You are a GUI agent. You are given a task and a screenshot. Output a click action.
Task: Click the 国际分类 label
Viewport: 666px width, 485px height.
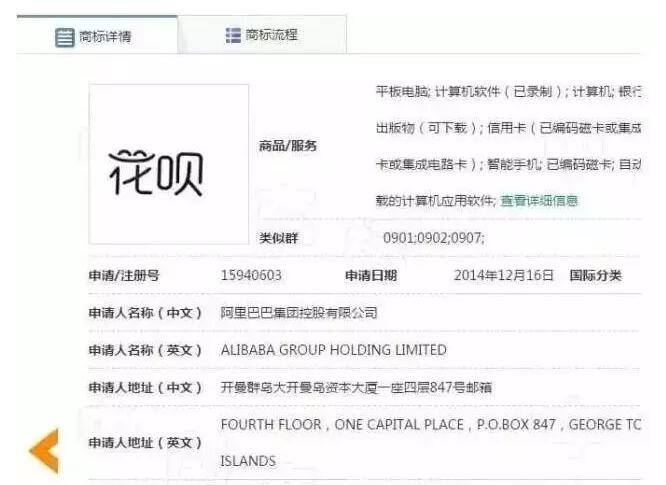[x=595, y=276]
